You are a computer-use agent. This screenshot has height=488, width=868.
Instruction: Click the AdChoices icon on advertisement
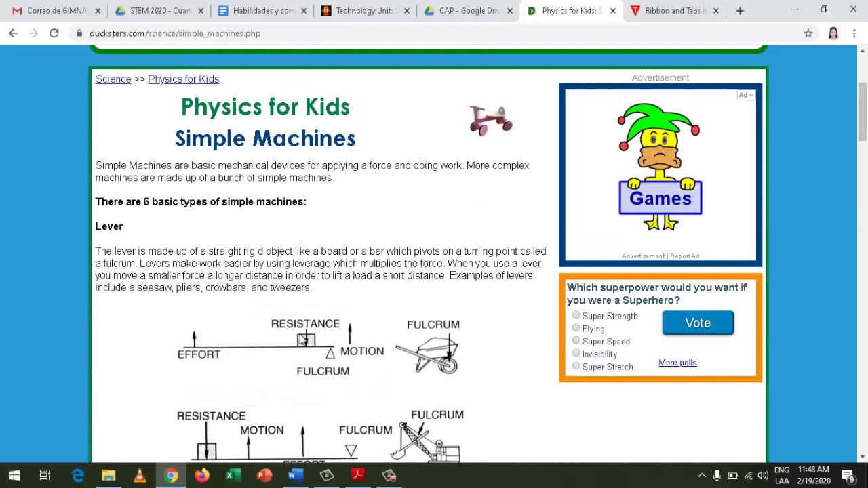(745, 96)
